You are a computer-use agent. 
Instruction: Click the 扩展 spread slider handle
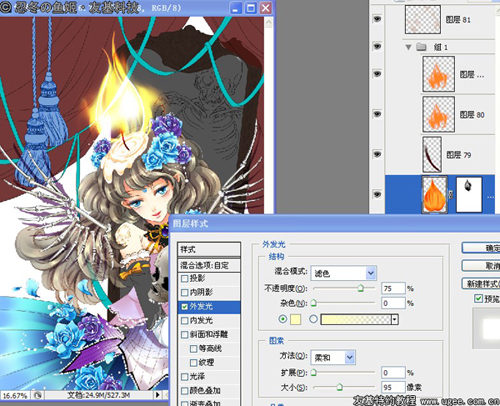click(313, 372)
